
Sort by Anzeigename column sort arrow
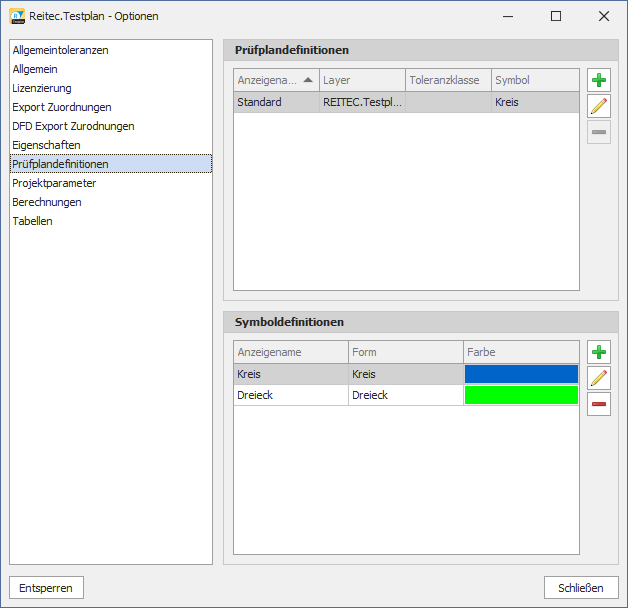click(x=307, y=80)
